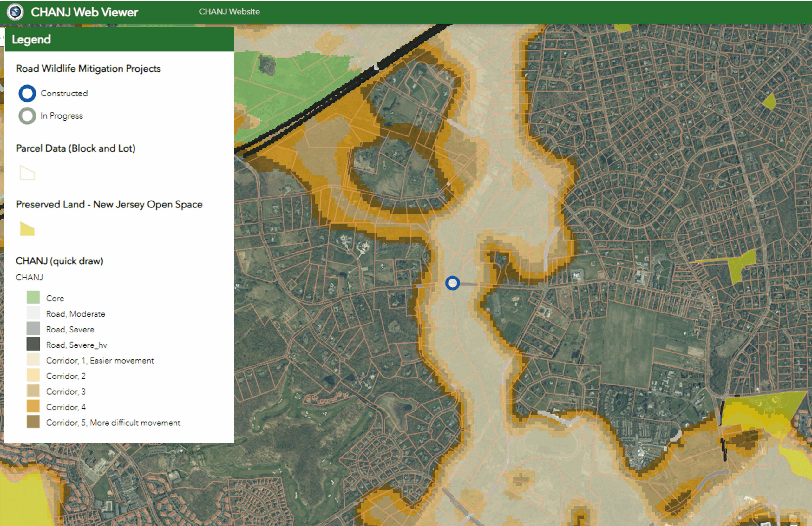Open the CHANJ Website link
The width and height of the screenshot is (812, 526).
229,12
